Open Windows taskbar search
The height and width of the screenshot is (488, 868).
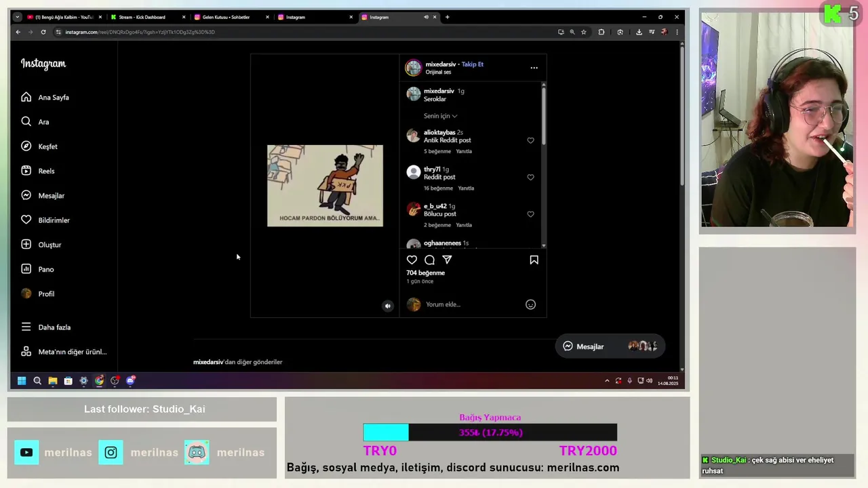pyautogui.click(x=37, y=381)
